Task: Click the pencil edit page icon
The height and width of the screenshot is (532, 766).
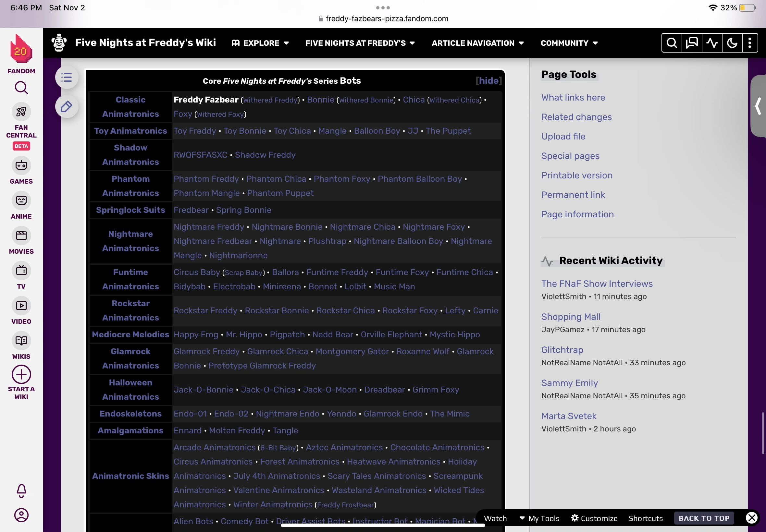Action: (67, 107)
